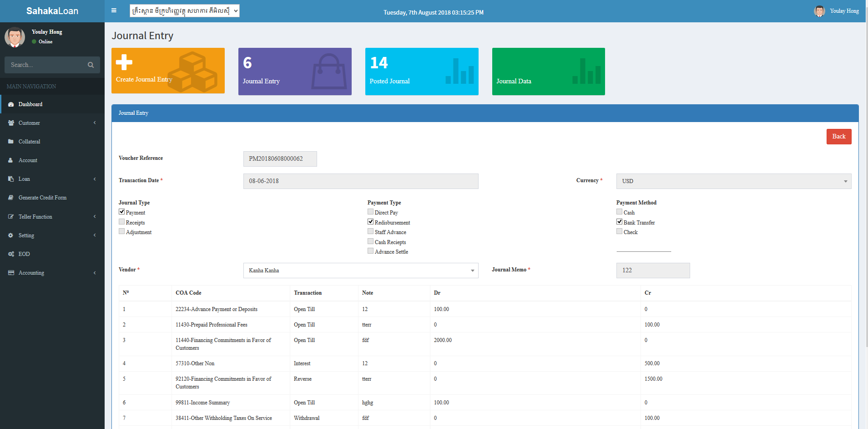Select the Account menu item
The image size is (868, 429).
pyautogui.click(x=28, y=160)
